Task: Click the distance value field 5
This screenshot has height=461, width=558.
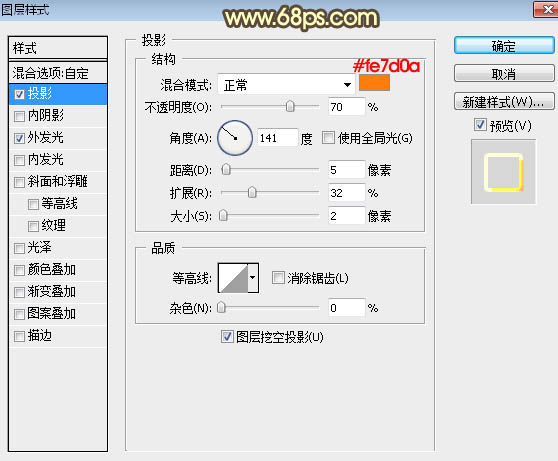Action: [x=347, y=170]
